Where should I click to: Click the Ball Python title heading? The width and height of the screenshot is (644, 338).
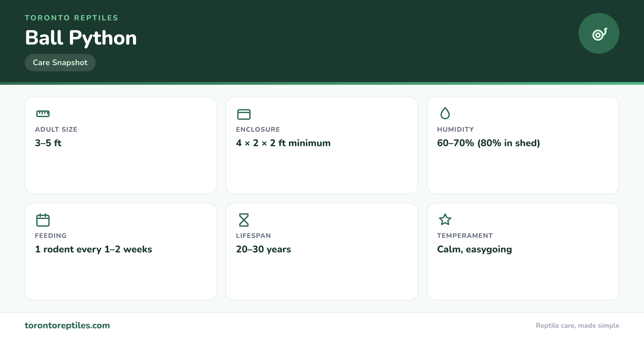point(81,38)
